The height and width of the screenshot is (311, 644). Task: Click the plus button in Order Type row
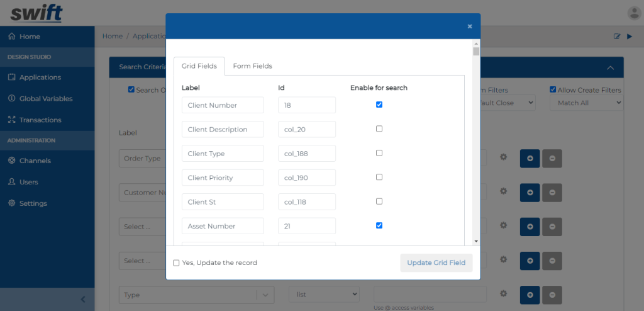point(530,159)
